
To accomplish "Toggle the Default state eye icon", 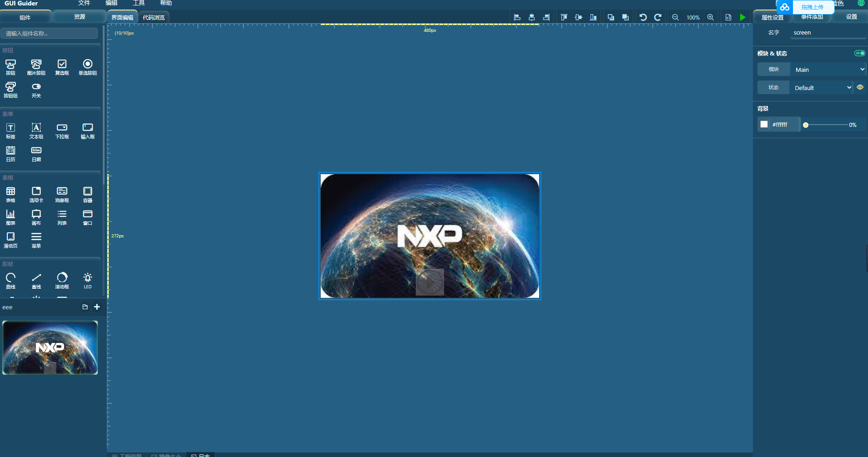I will click(x=860, y=87).
